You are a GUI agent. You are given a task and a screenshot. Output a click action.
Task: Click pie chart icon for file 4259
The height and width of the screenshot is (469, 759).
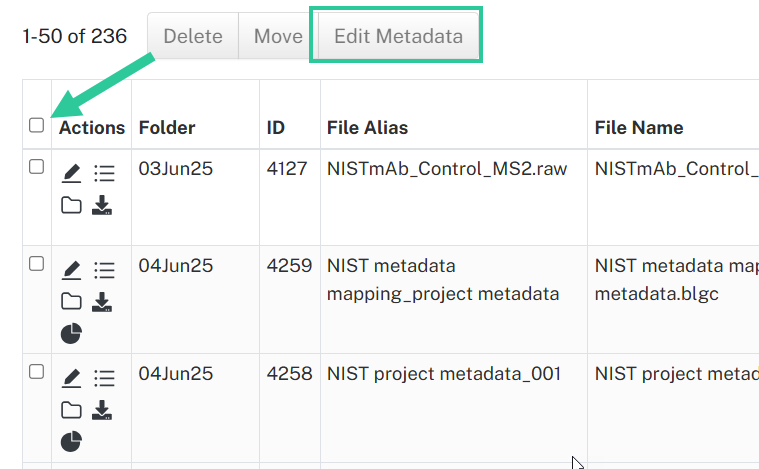71,333
